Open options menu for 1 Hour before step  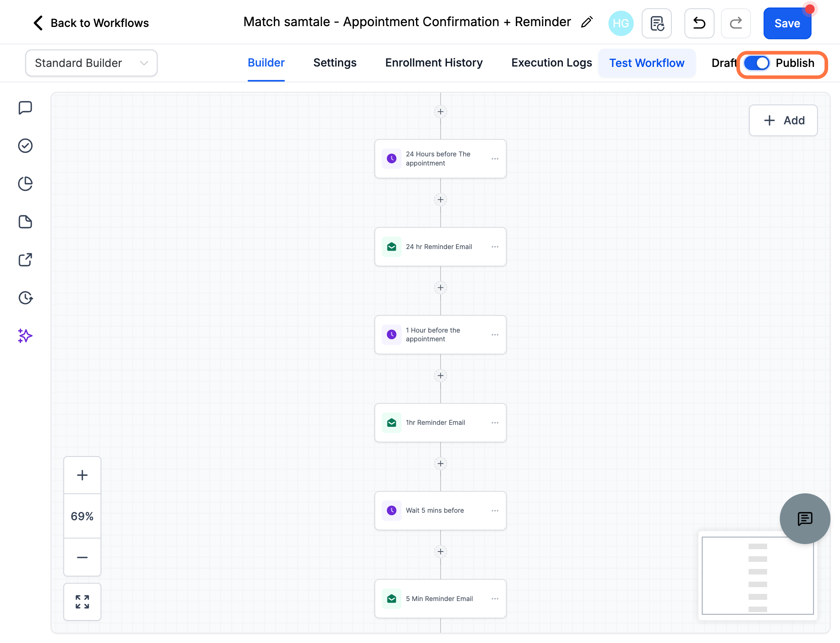pos(495,335)
